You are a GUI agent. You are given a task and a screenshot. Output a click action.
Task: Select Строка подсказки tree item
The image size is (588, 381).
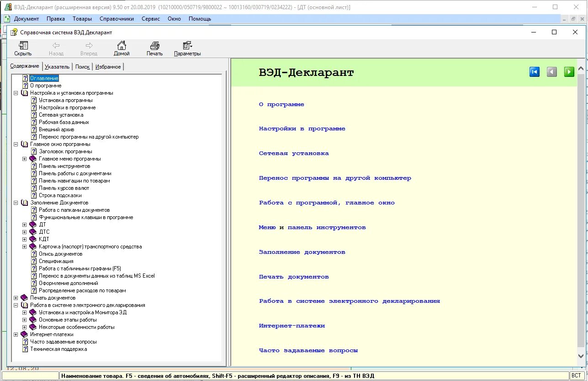click(60, 195)
